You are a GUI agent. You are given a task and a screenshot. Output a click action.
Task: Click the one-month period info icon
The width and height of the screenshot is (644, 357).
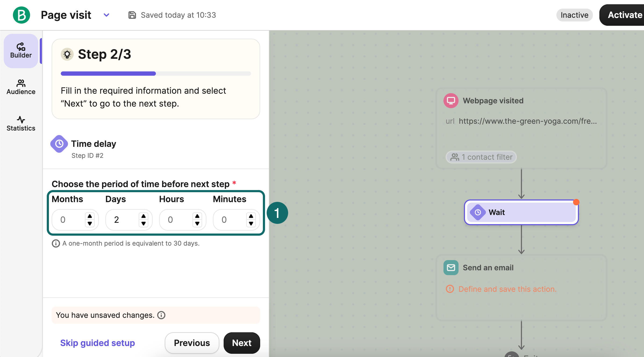(x=56, y=243)
